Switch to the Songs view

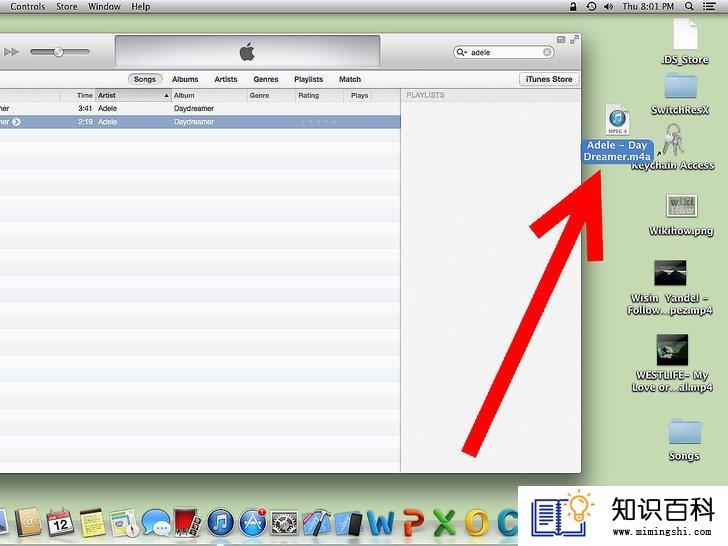coord(145,79)
